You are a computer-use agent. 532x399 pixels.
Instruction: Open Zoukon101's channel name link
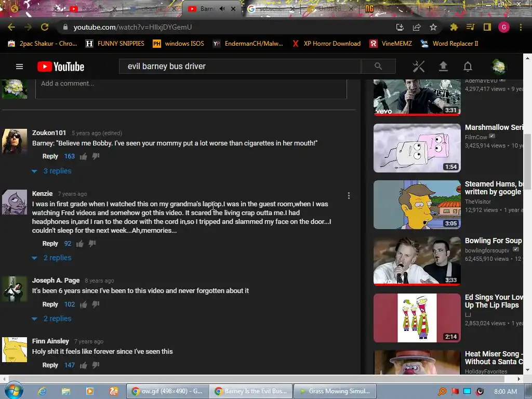pyautogui.click(x=49, y=133)
